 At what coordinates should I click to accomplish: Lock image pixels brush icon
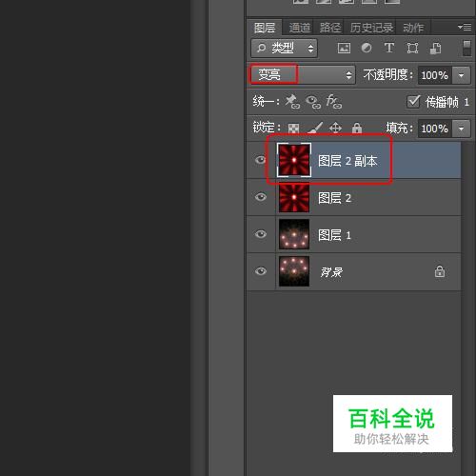315,128
